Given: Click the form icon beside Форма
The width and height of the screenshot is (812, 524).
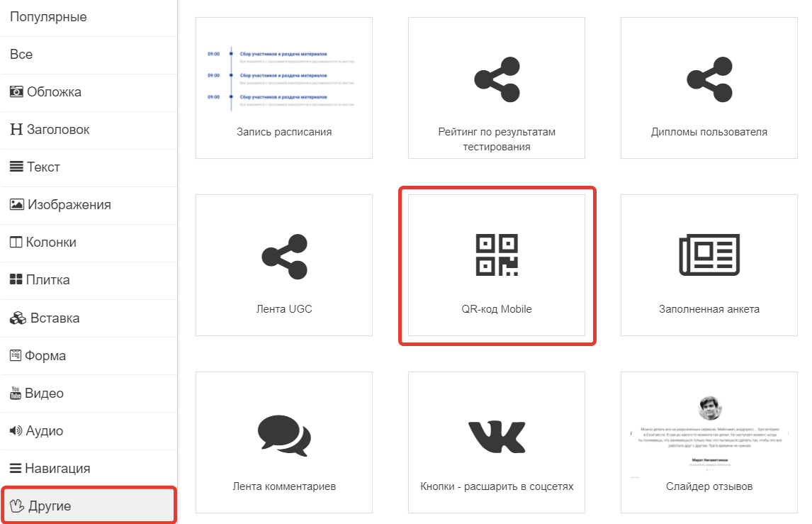Looking at the screenshot, I should pos(16,355).
